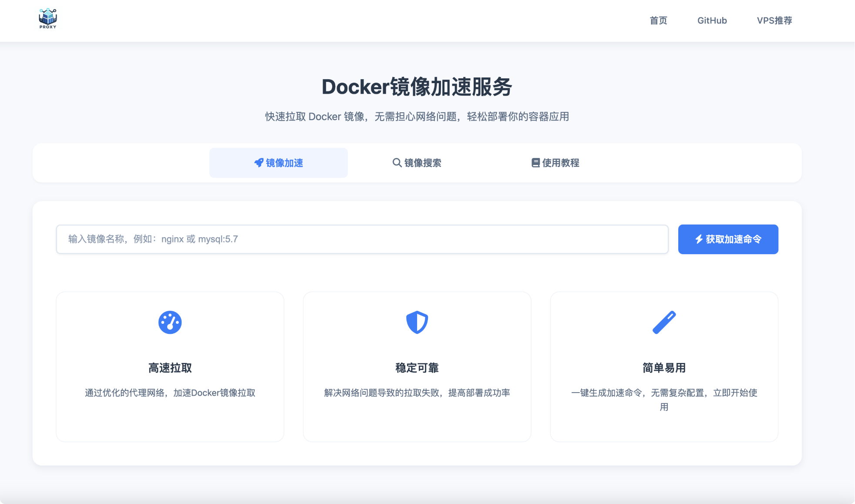
Task: Click the Docker镜像加速服务 page title
Action: click(x=417, y=87)
